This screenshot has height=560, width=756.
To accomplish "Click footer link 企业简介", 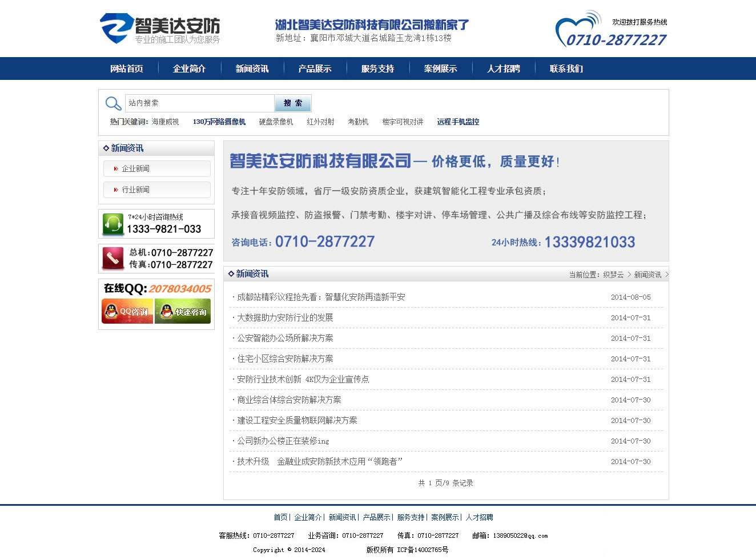I will 308,518.
